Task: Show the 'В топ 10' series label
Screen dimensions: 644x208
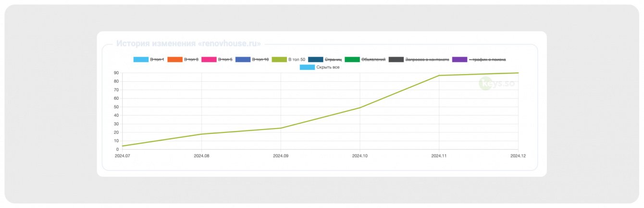Action: [260, 60]
